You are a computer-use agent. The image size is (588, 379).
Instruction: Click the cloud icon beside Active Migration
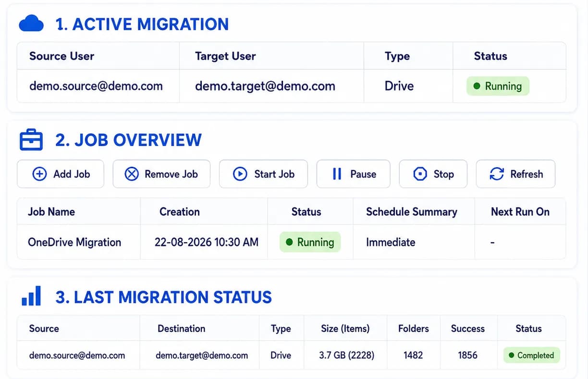tap(31, 23)
